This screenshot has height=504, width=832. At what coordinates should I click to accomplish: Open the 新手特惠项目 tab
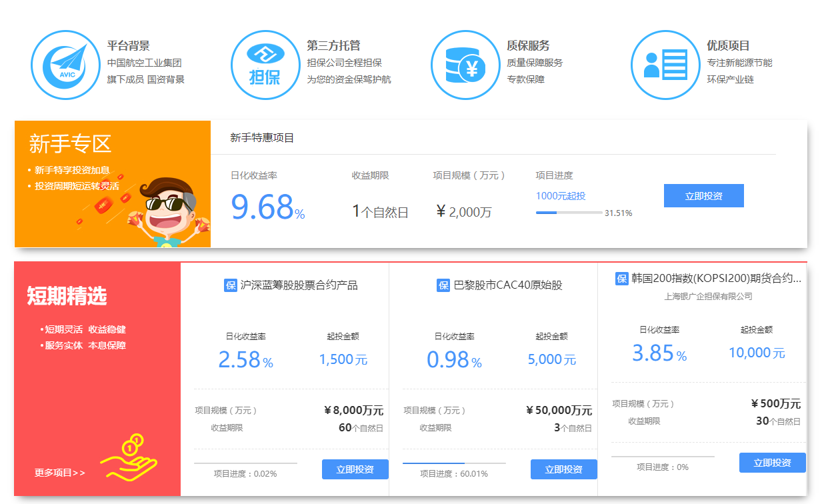click(262, 138)
